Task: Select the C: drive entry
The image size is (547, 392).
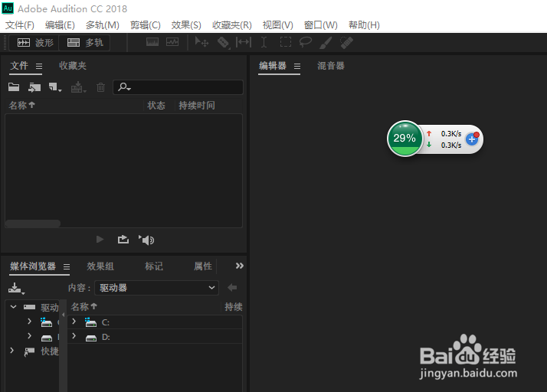Action: (155, 322)
